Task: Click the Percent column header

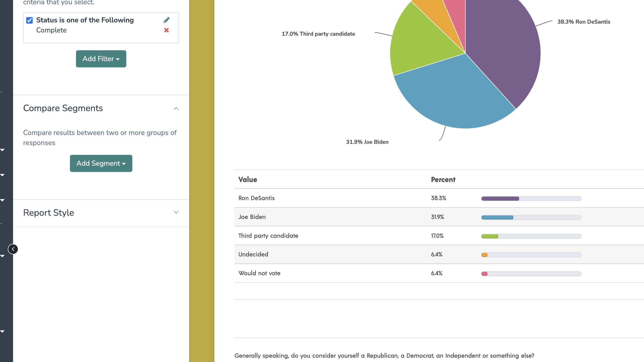Action: (443, 179)
